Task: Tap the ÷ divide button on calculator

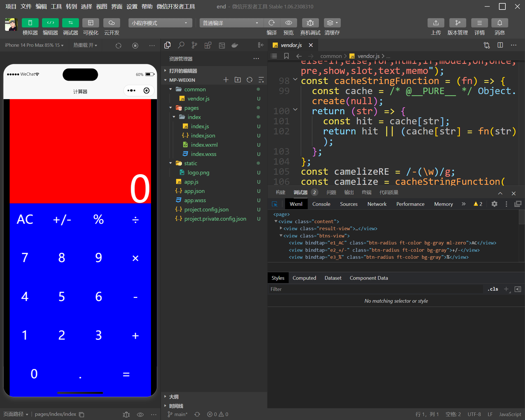Action: click(x=136, y=220)
